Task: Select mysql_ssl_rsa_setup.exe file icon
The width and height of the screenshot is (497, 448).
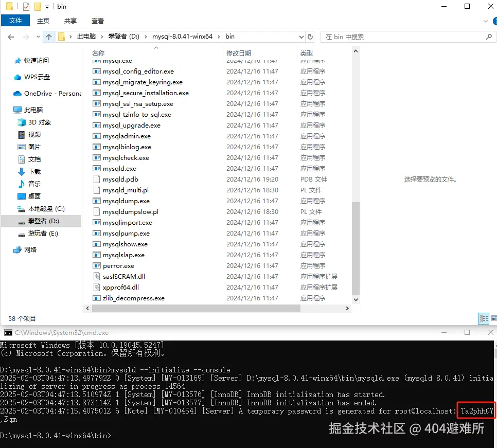Action: click(97, 103)
